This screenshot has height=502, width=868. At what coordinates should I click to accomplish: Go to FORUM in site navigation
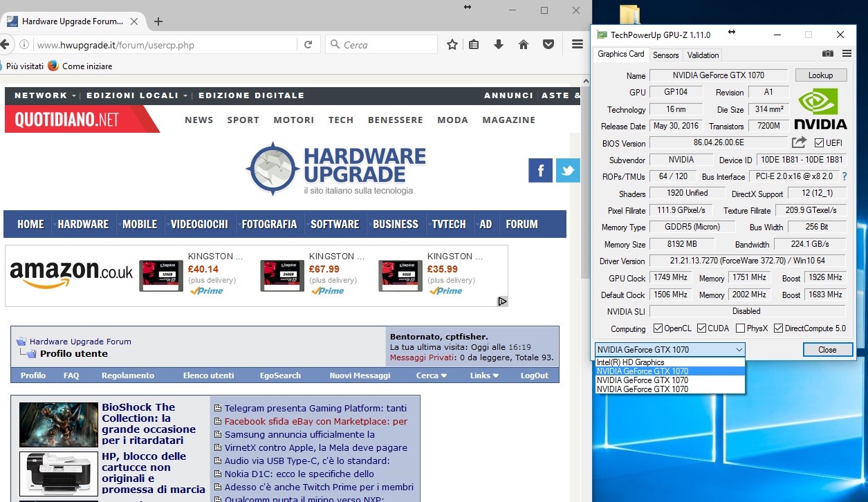point(521,224)
